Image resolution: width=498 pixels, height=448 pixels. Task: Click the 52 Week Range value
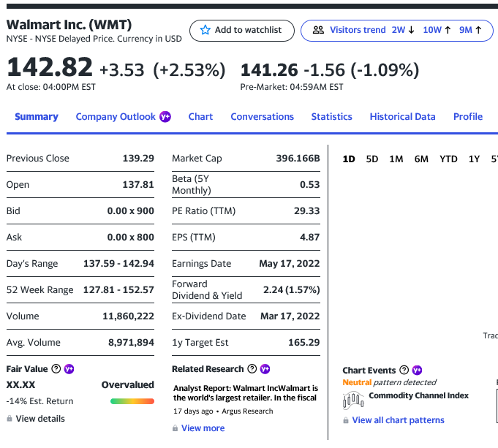coord(118,290)
